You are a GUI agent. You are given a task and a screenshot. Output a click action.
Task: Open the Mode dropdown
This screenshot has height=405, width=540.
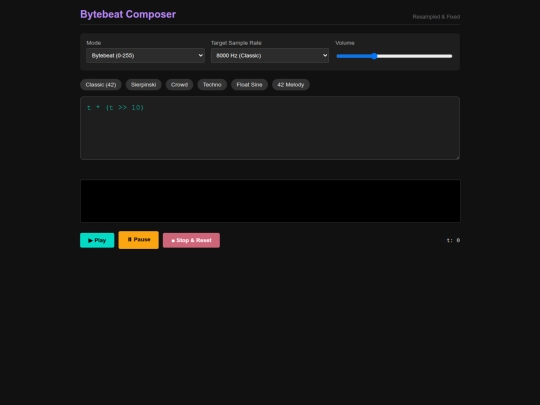click(x=145, y=55)
